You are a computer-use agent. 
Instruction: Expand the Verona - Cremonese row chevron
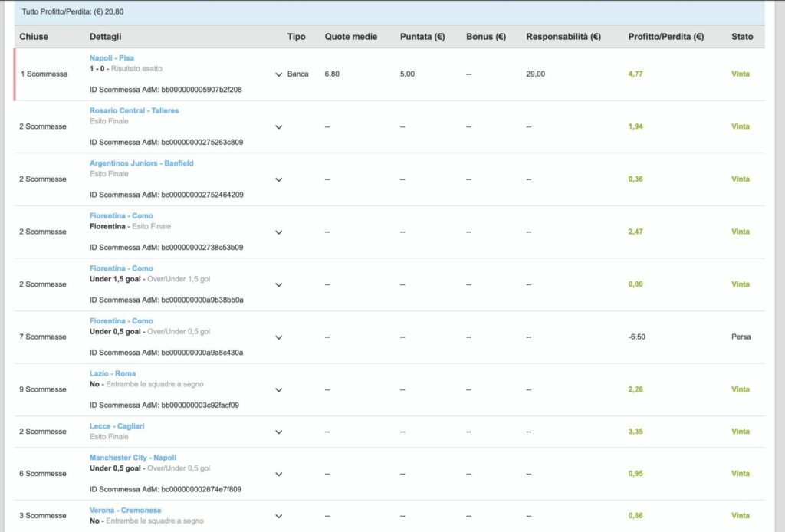278,516
